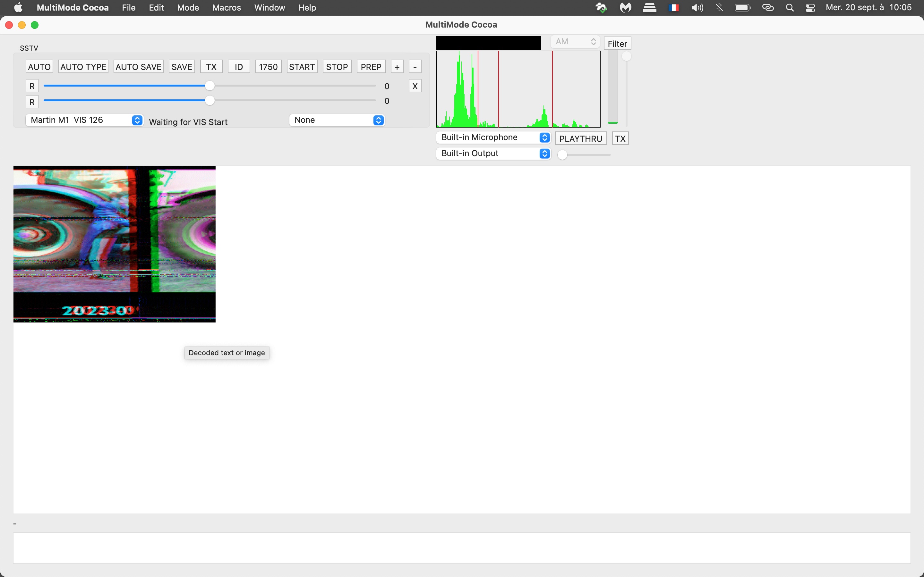The width and height of the screenshot is (924, 577).
Task: Toggle AUTO TYPE detection
Action: (83, 67)
